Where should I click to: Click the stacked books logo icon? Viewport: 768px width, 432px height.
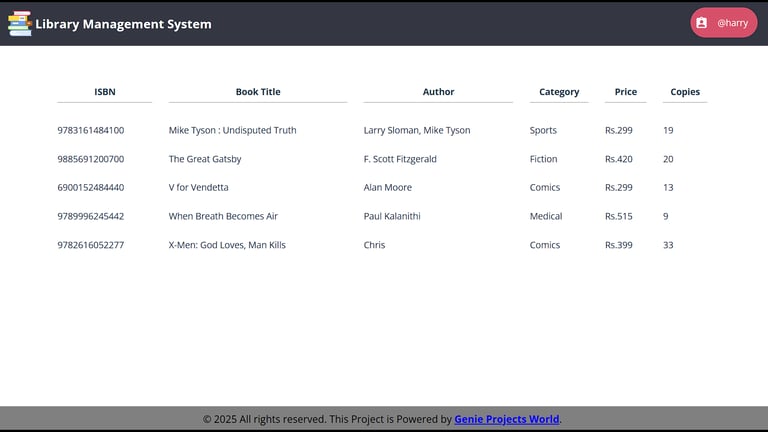(20, 24)
